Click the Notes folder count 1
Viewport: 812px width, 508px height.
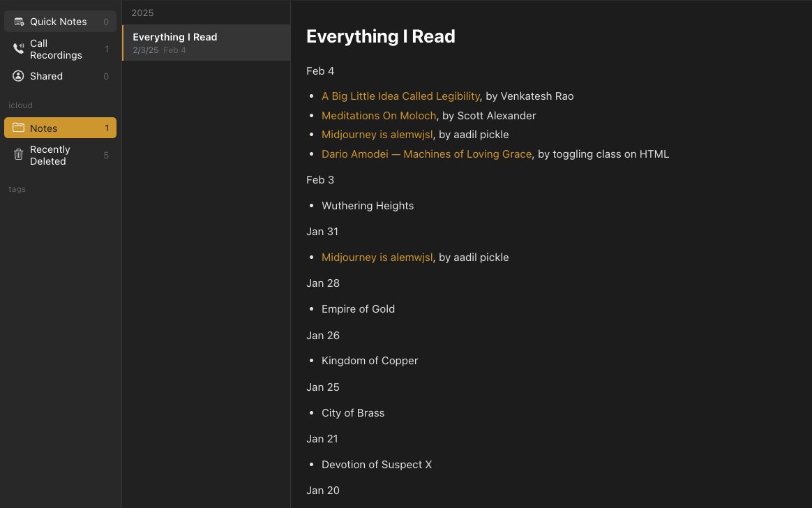(x=107, y=128)
